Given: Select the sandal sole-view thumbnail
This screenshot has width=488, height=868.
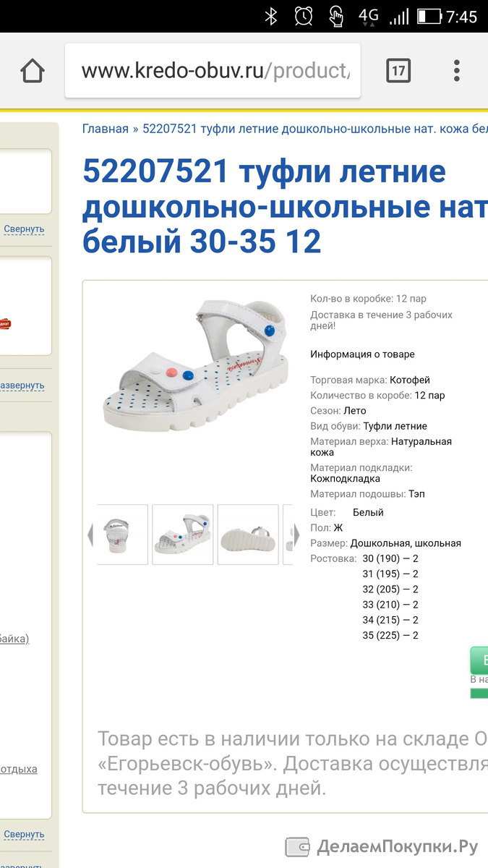Looking at the screenshot, I should coord(248,535).
